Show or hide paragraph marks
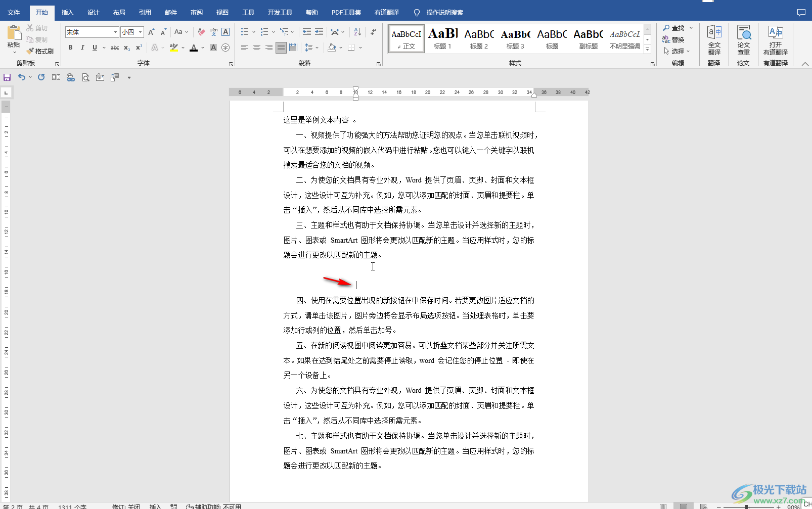812x509 pixels. pyautogui.click(x=373, y=32)
